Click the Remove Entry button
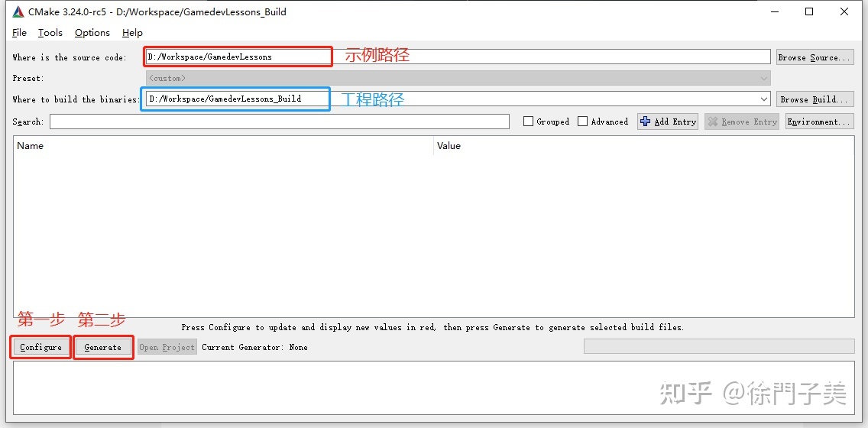This screenshot has height=428, width=868. click(x=742, y=122)
